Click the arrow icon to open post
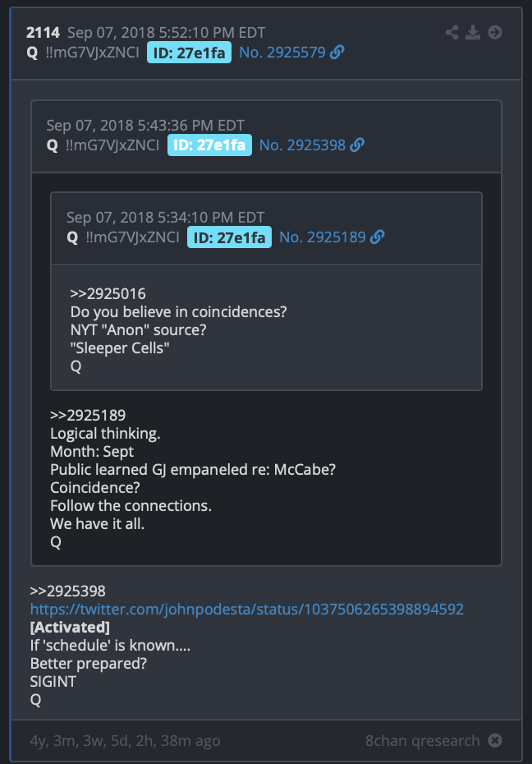The height and width of the screenshot is (764, 532). [495, 32]
